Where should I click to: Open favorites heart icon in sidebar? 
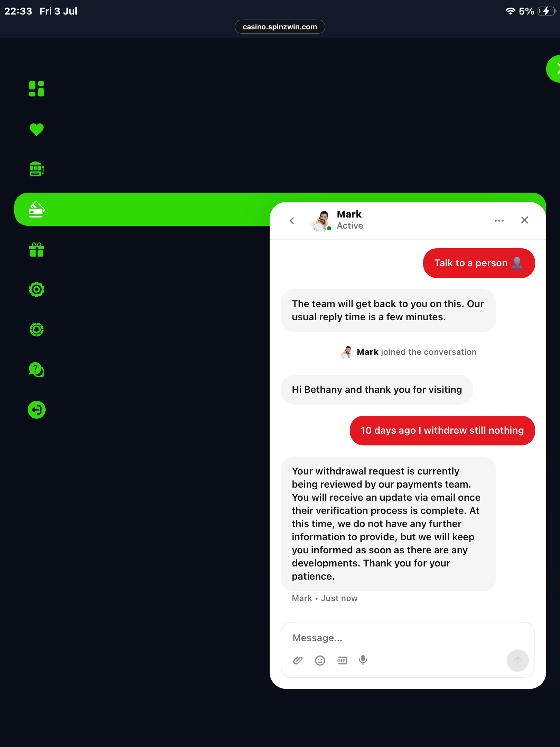pyautogui.click(x=37, y=129)
